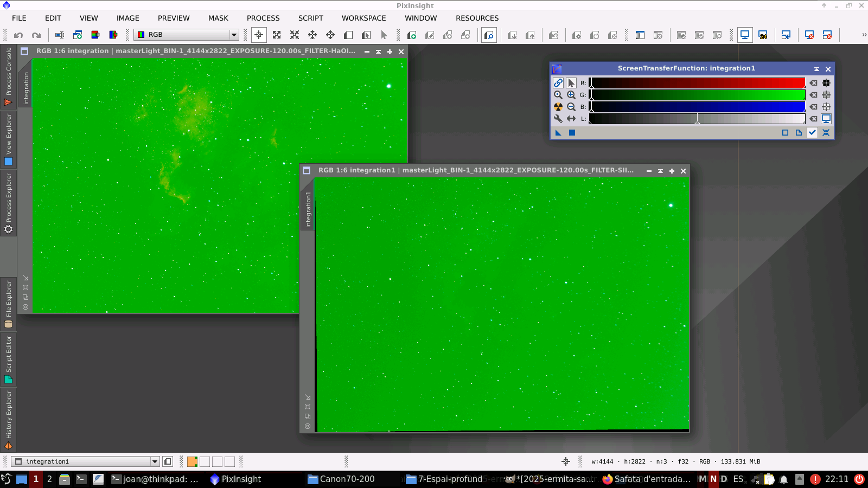Image resolution: width=868 pixels, height=488 pixels.
Task: Shade the integration1 image window
Action: pos(660,171)
